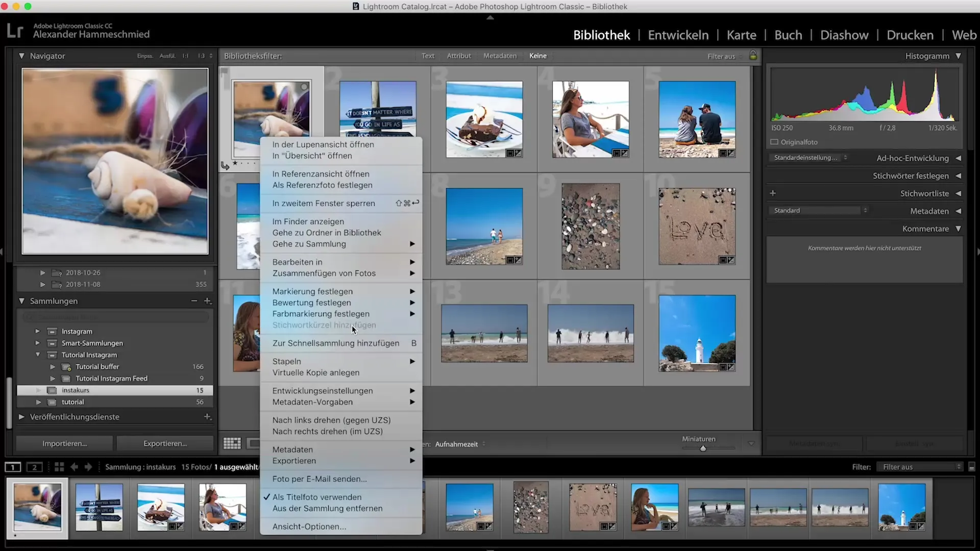This screenshot has width=980, height=551.
Task: Go back with filmstrip left arrow
Action: pos(75,467)
